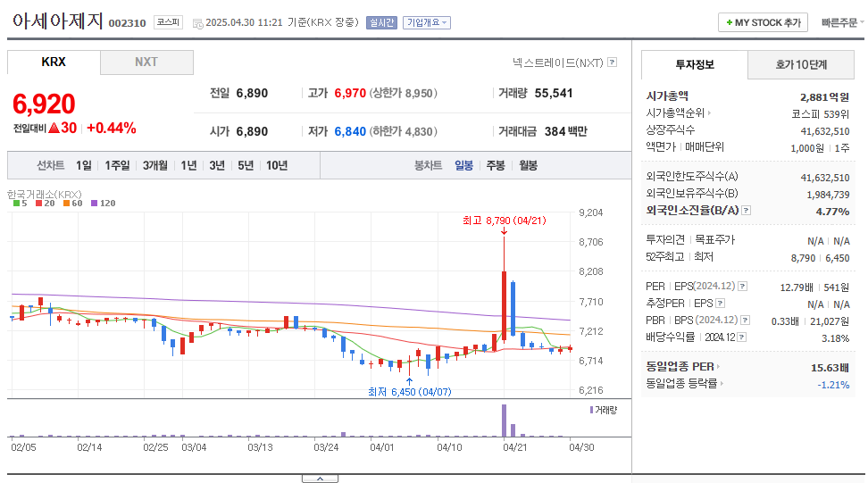Viewport: 868px width, 483px height.
Task: Select the 일봉 daily candle chart
Action: click(x=463, y=165)
